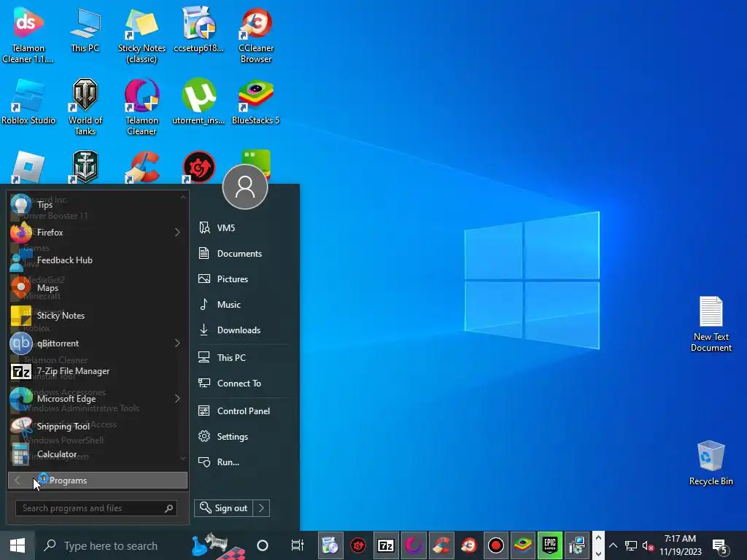Select the Recycle Bin desktop icon
The height and width of the screenshot is (560, 747).
click(711, 462)
